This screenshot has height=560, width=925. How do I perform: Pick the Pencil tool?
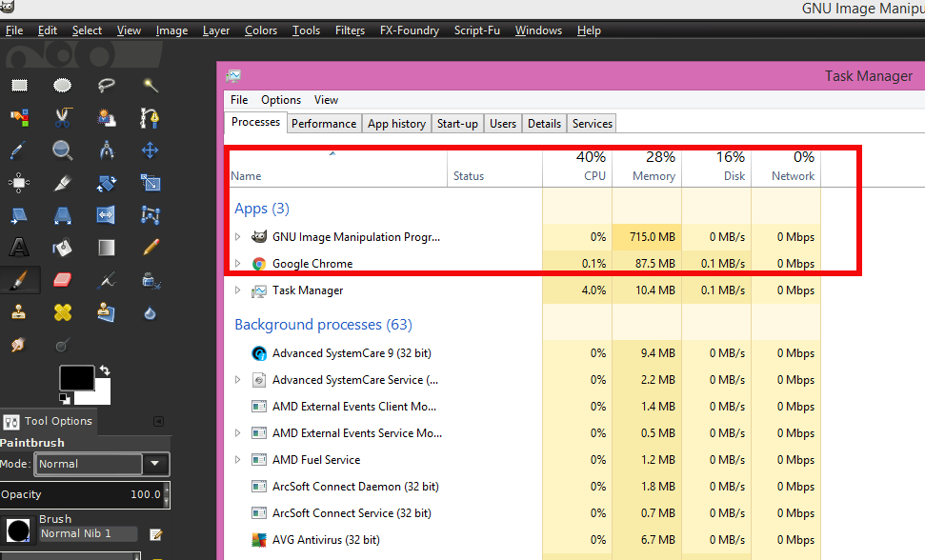(x=151, y=248)
